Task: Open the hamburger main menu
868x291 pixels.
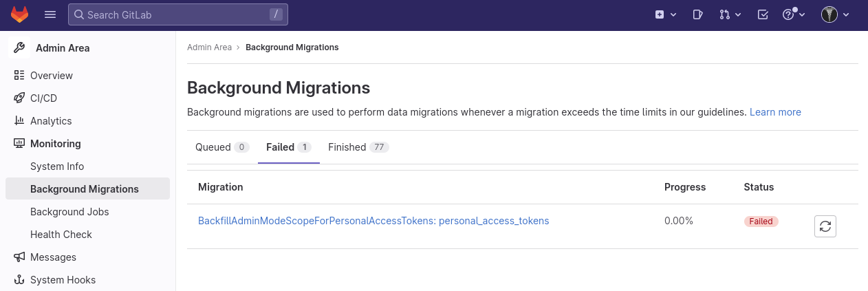Action: point(50,14)
